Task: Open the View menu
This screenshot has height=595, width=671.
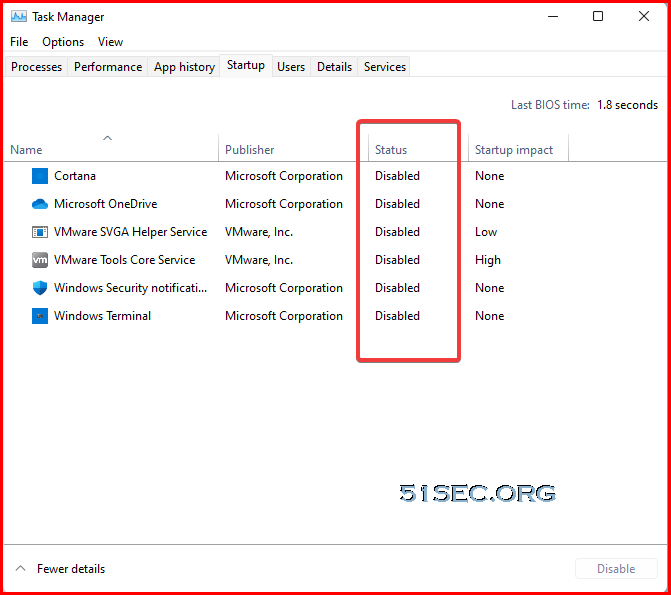Action: [x=110, y=42]
